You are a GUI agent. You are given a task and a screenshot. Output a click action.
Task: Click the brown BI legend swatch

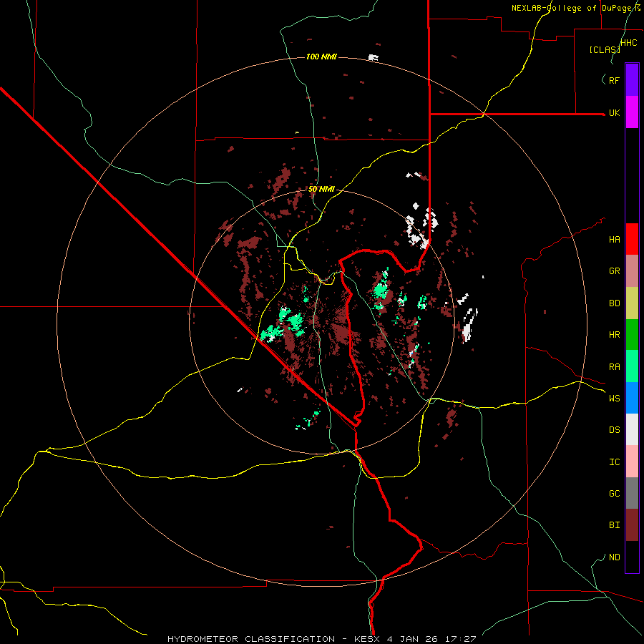[632, 525]
